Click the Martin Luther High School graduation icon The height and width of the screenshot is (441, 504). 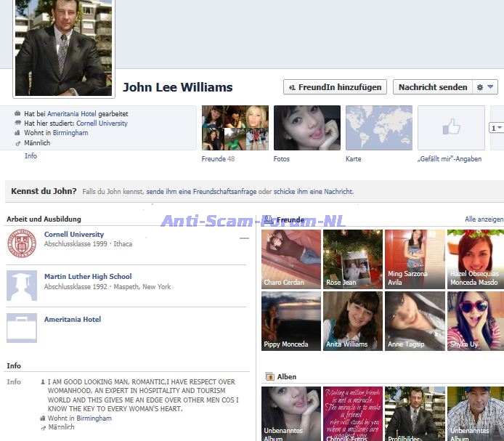(22, 286)
